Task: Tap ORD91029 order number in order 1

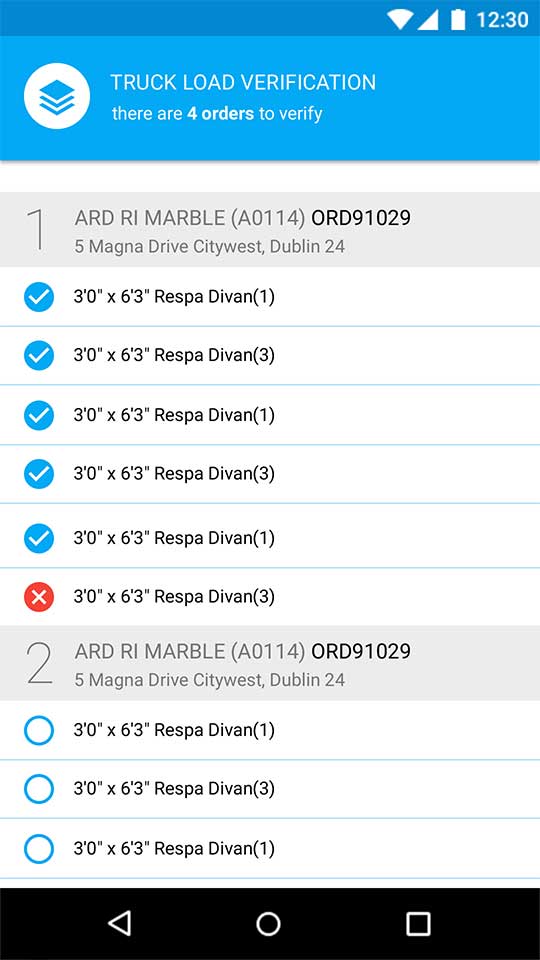Action: click(361, 218)
